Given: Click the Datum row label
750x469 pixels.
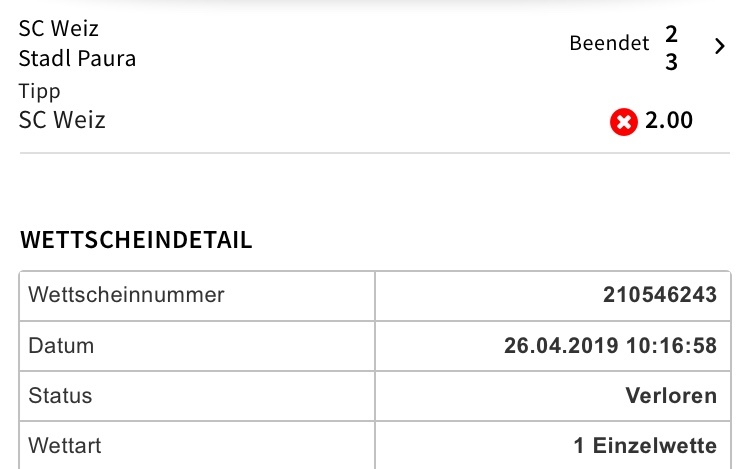Looking at the screenshot, I should pyautogui.click(x=61, y=346).
